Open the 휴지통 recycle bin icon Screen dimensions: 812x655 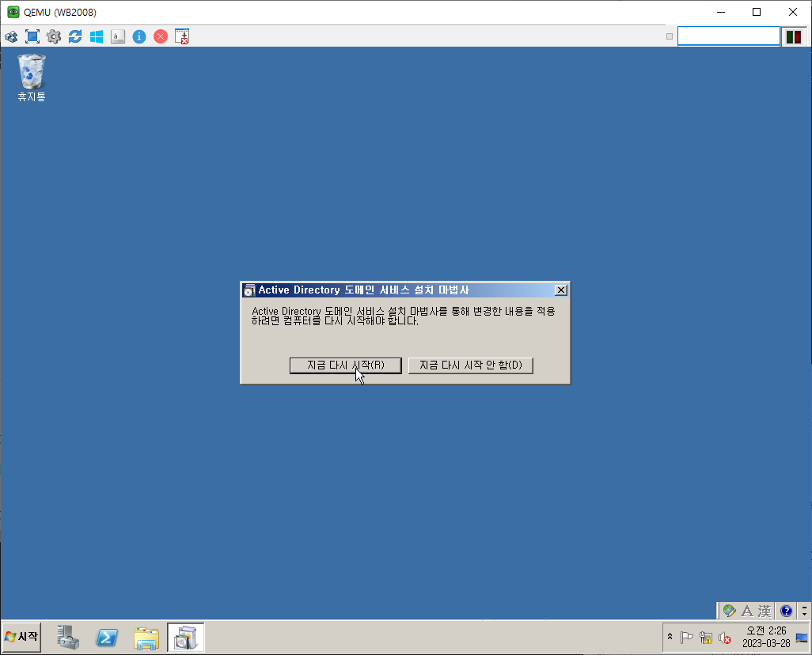pos(32,78)
